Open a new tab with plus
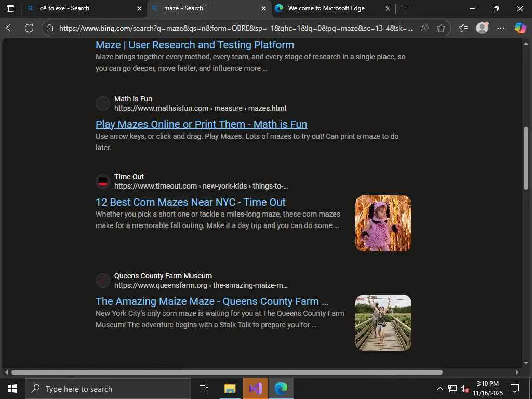This screenshot has width=532, height=399. click(x=405, y=8)
